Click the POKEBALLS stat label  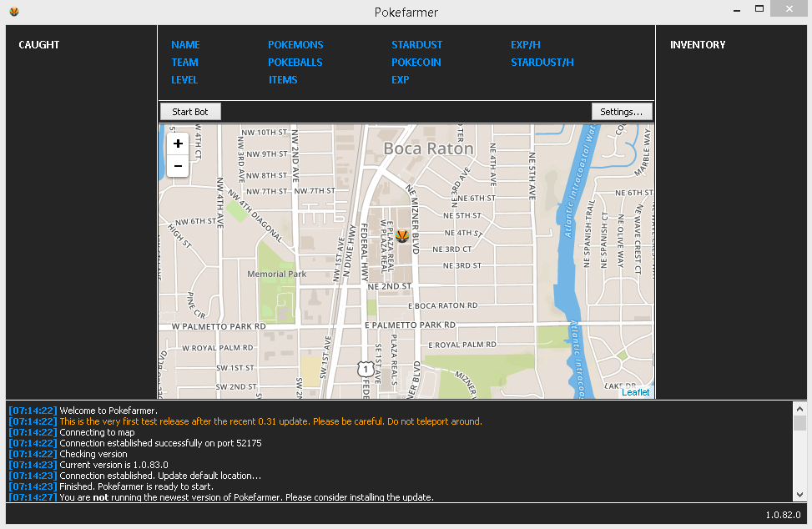coord(295,63)
